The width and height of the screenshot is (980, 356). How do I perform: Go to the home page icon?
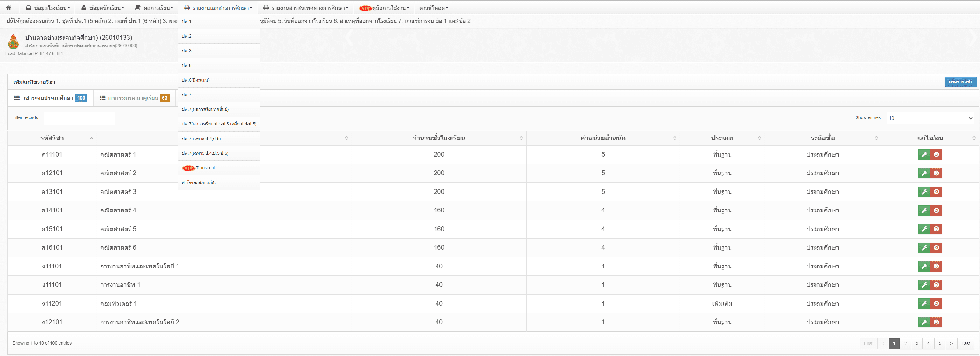pyautogui.click(x=9, y=8)
